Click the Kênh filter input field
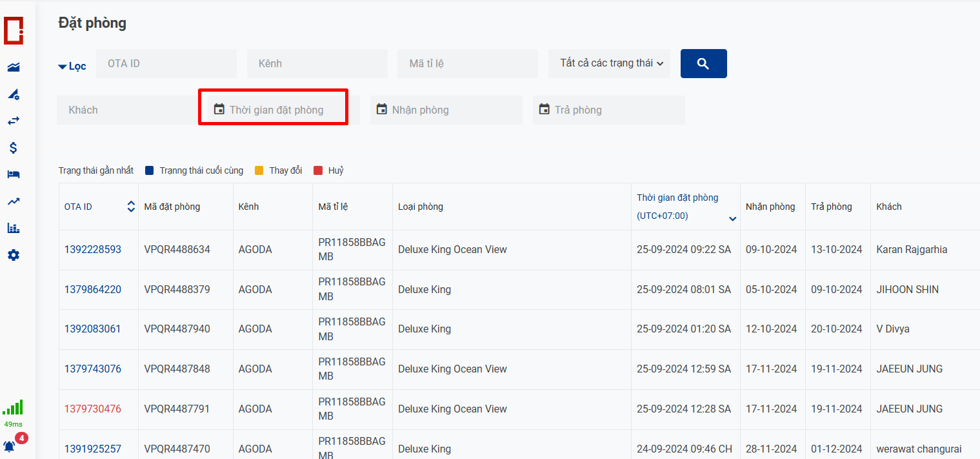980x459 pixels. (317, 63)
